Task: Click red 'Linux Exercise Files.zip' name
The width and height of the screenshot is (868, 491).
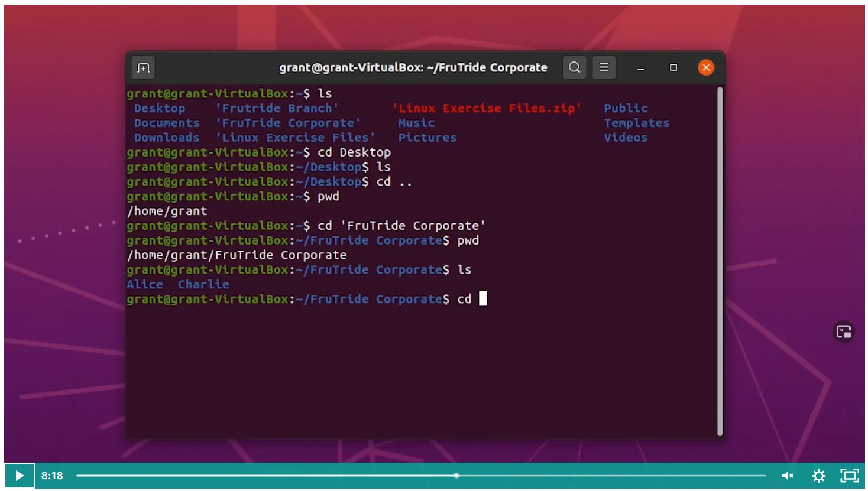Action: [487, 108]
